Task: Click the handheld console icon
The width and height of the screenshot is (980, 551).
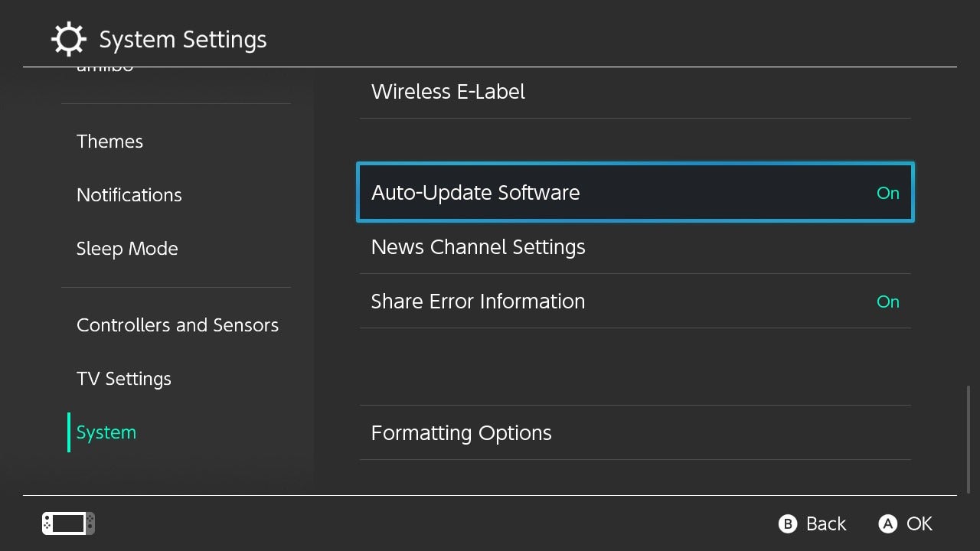Action: tap(68, 523)
